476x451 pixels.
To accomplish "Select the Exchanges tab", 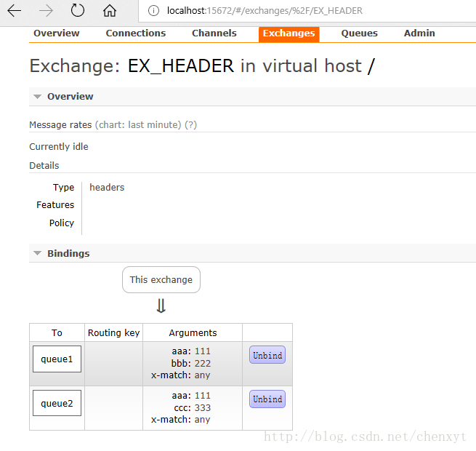I will coord(289,34).
